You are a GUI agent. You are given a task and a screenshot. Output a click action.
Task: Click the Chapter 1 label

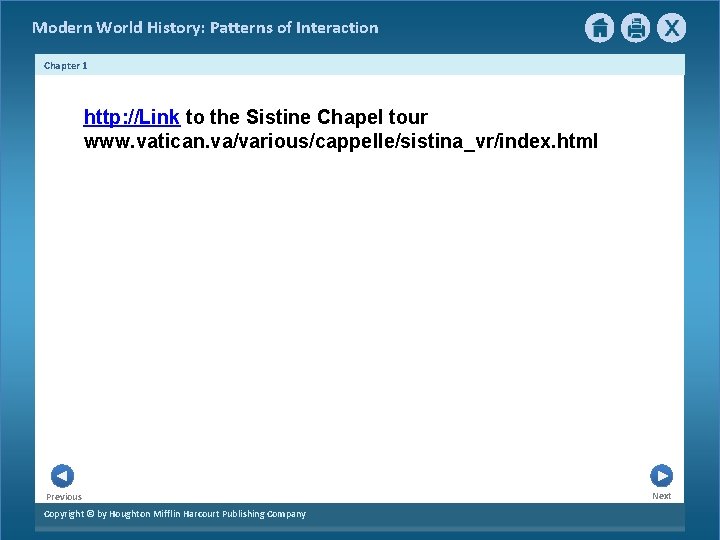click(66, 66)
